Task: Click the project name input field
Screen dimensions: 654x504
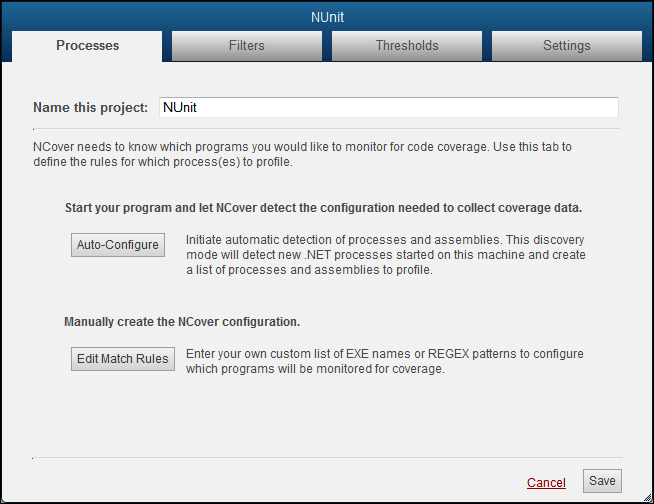Action: pyautogui.click(x=387, y=107)
